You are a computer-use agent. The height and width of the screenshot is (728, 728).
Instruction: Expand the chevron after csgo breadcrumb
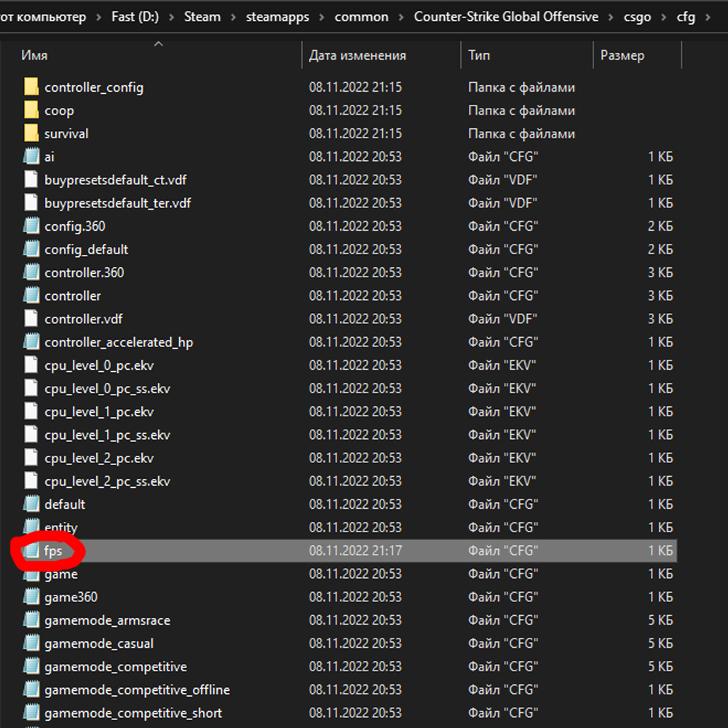(x=664, y=17)
